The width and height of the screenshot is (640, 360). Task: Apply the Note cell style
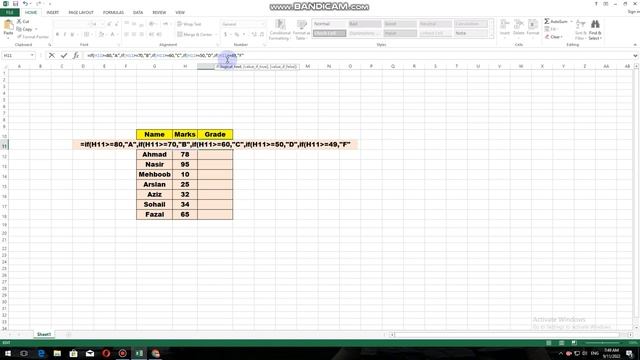[x=471, y=33]
